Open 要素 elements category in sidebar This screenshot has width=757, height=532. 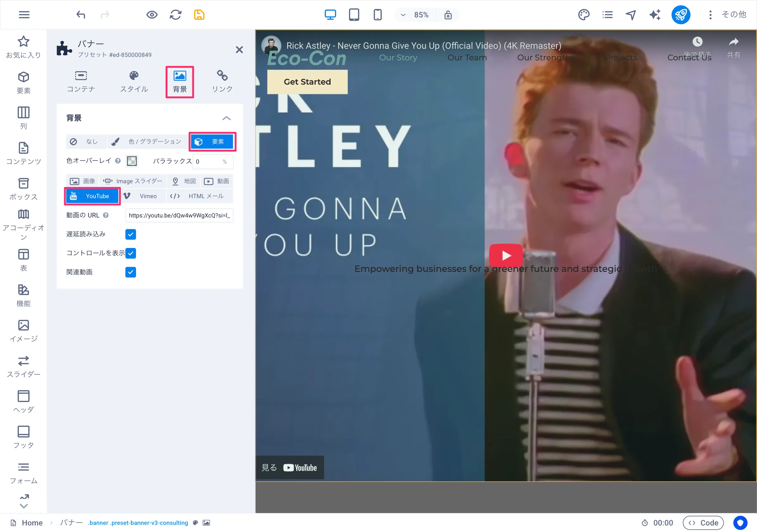tap(23, 83)
